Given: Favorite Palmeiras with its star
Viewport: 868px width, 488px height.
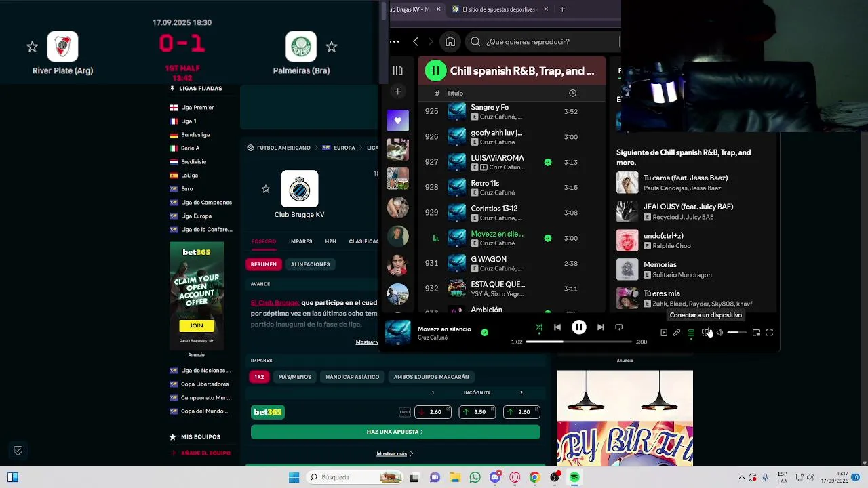Looking at the screenshot, I should tap(332, 47).
